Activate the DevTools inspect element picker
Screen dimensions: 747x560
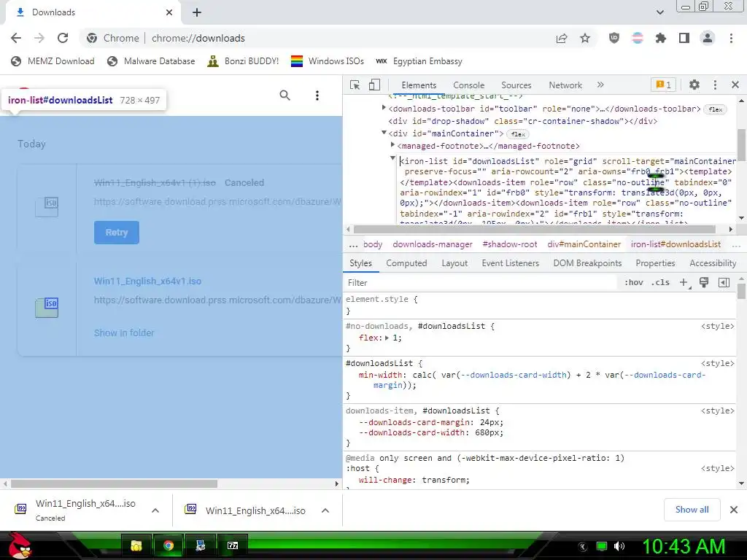pyautogui.click(x=355, y=85)
